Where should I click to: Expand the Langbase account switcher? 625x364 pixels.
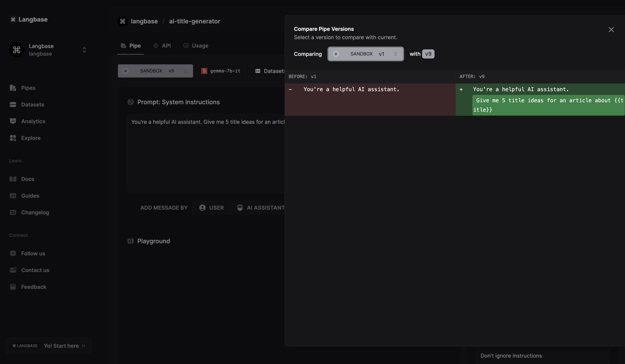pos(84,50)
